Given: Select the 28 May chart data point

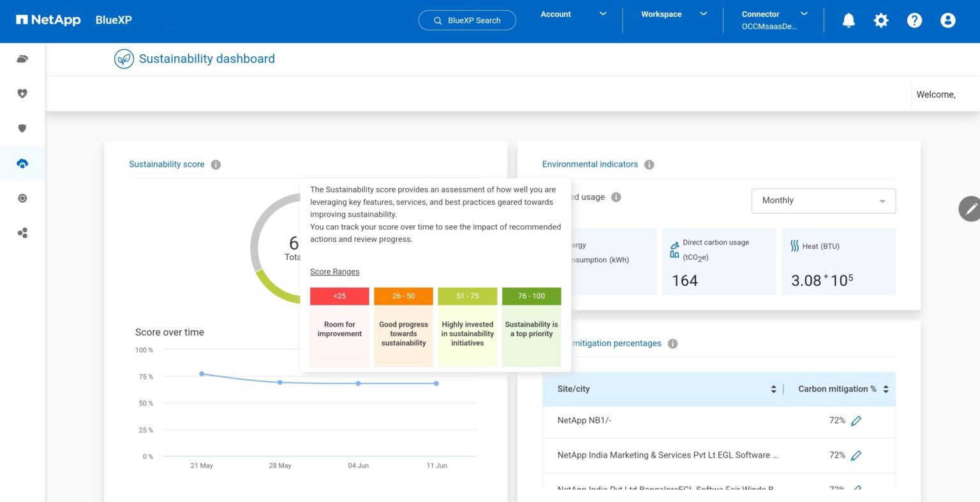Looking at the screenshot, I should [280, 382].
